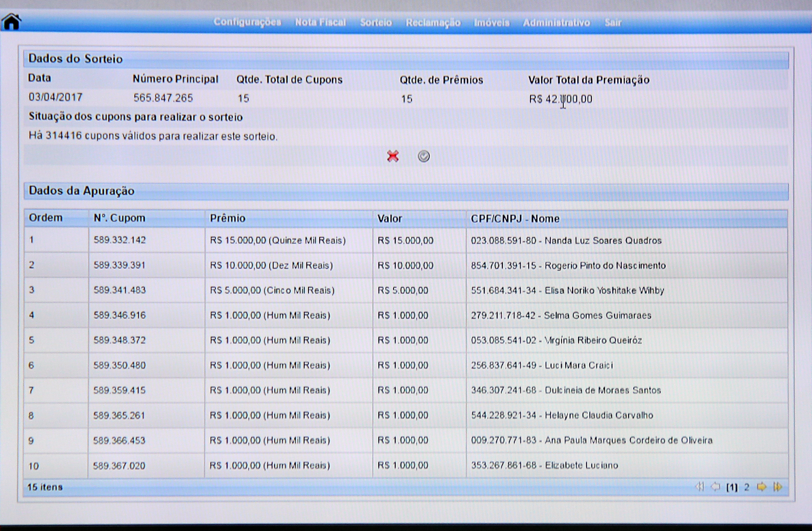Open the Configurações menu

(x=247, y=22)
